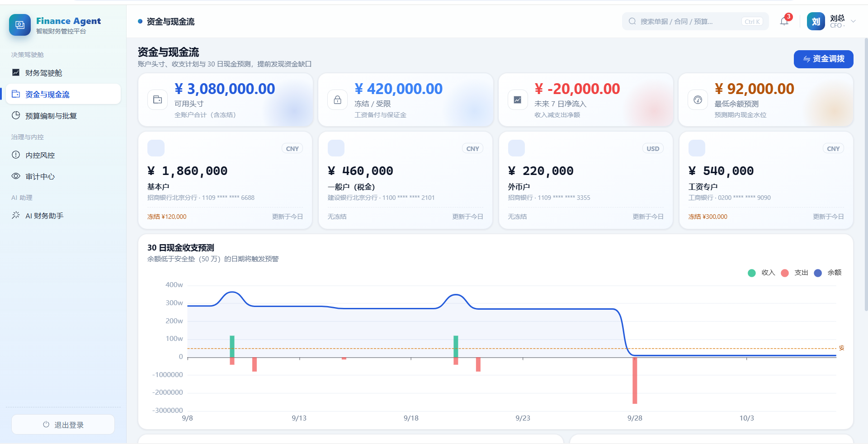Click the ¥ 3,080,000.00 amount

pyautogui.click(x=225, y=89)
